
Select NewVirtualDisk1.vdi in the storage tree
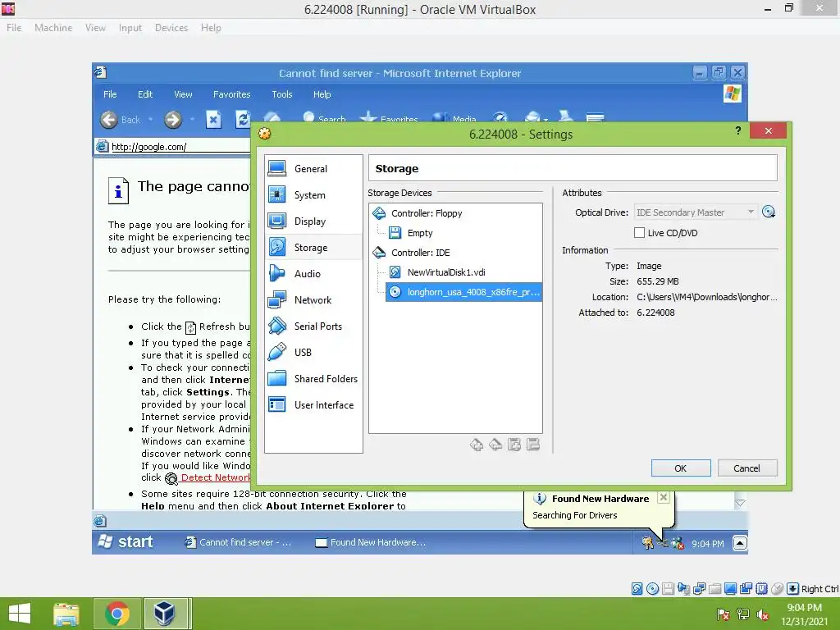[446, 272]
